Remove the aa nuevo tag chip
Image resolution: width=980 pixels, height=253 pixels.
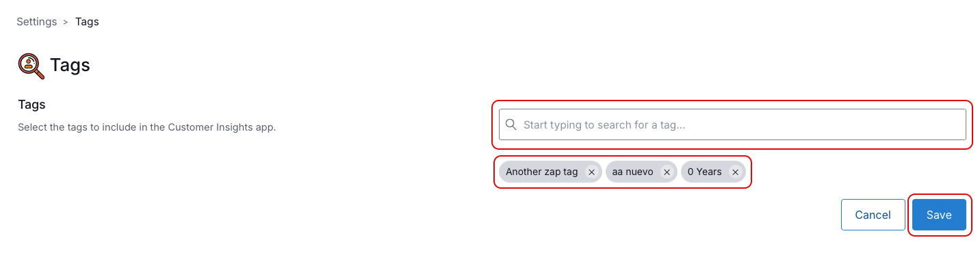[667, 172]
